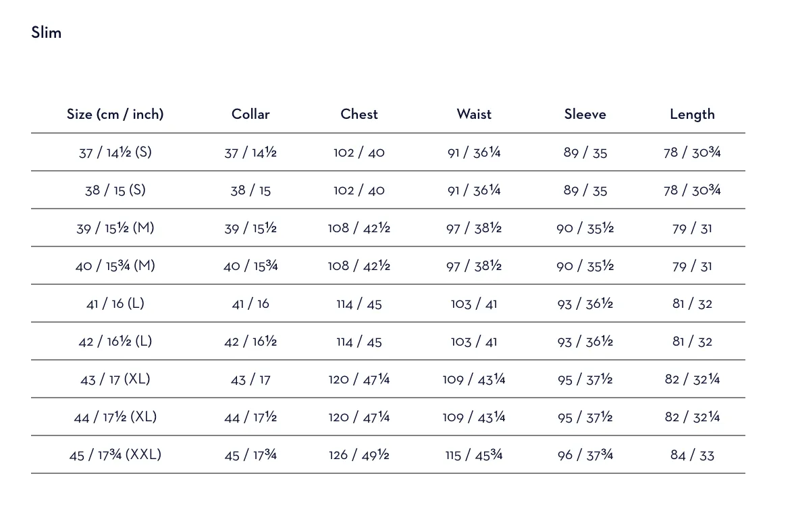Viewport: 794px width, 532px height.
Task: Select the 40 / 15¾ (M) size row
Action: coord(388,266)
